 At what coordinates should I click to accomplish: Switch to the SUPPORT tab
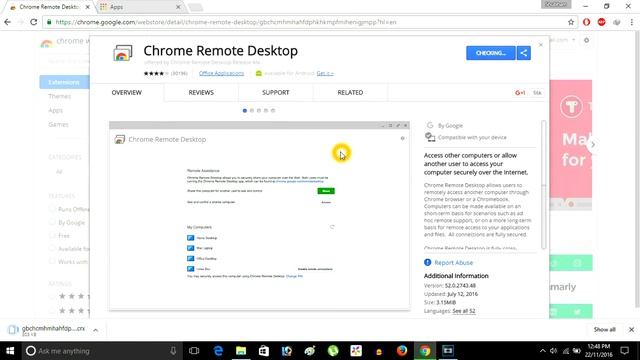[x=276, y=93]
